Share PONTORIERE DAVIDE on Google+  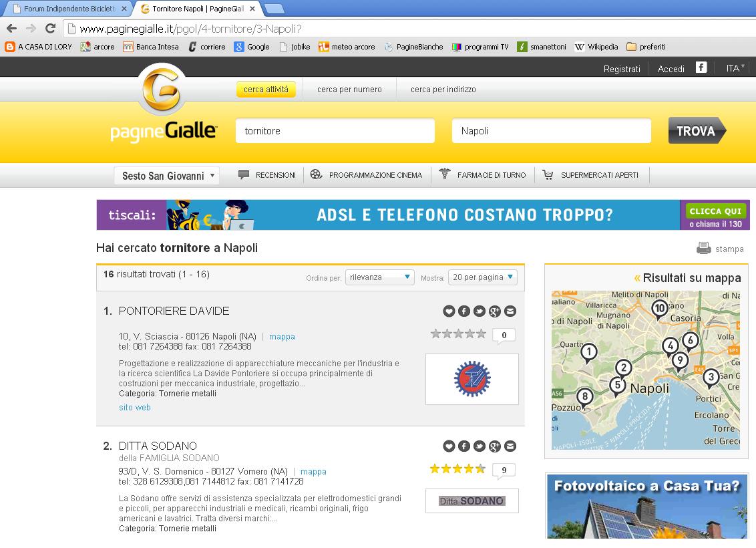click(x=495, y=311)
